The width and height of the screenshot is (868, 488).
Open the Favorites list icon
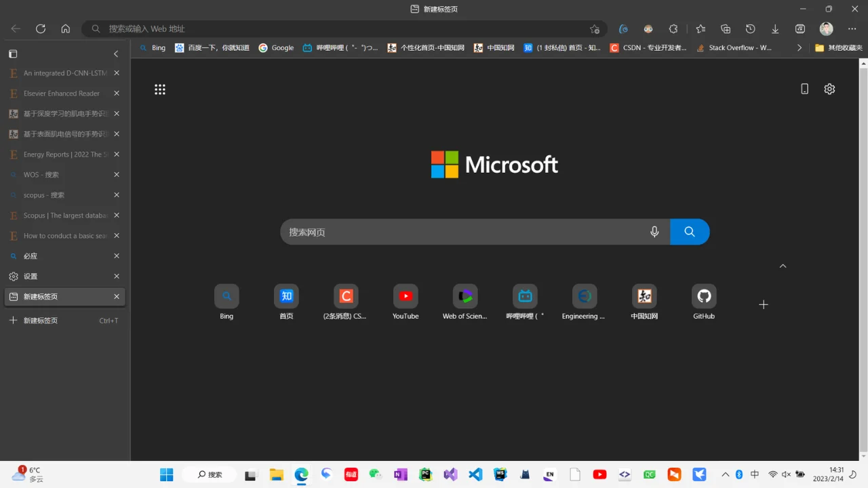[701, 29]
